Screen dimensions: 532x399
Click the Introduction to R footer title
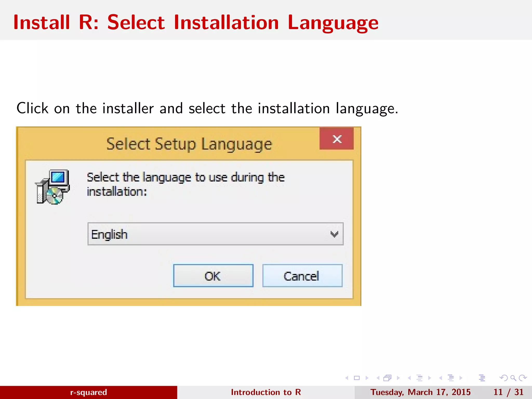click(x=266, y=392)
